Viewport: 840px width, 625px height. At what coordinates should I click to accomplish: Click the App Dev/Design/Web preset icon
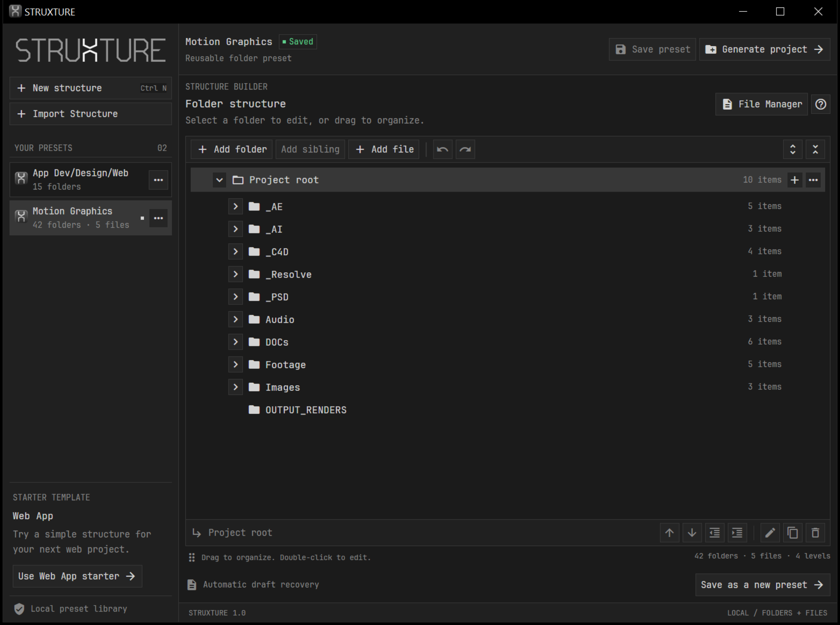coord(21,178)
